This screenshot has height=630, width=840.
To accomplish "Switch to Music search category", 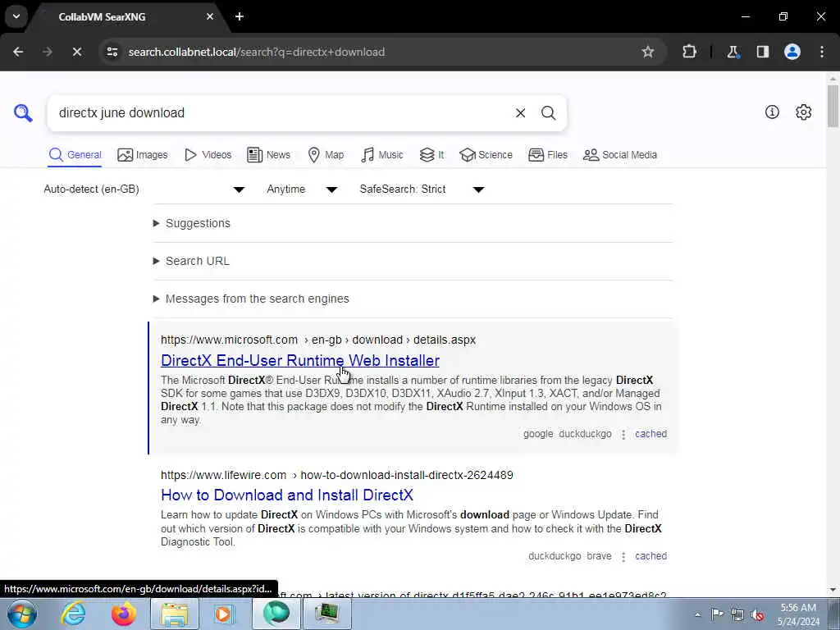I will 382,155.
